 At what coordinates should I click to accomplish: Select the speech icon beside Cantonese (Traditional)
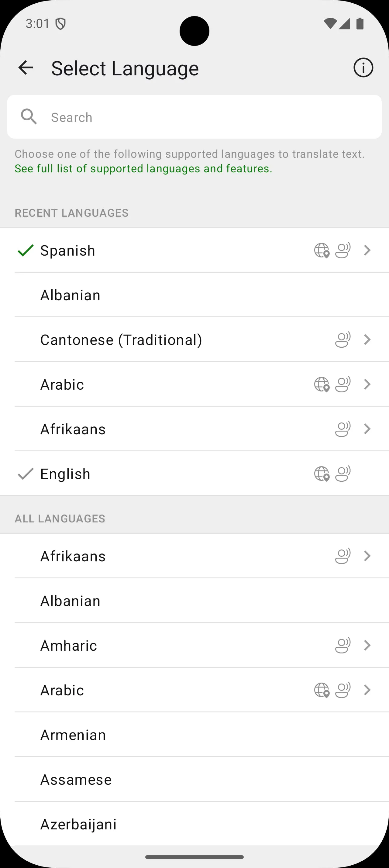pyautogui.click(x=342, y=339)
